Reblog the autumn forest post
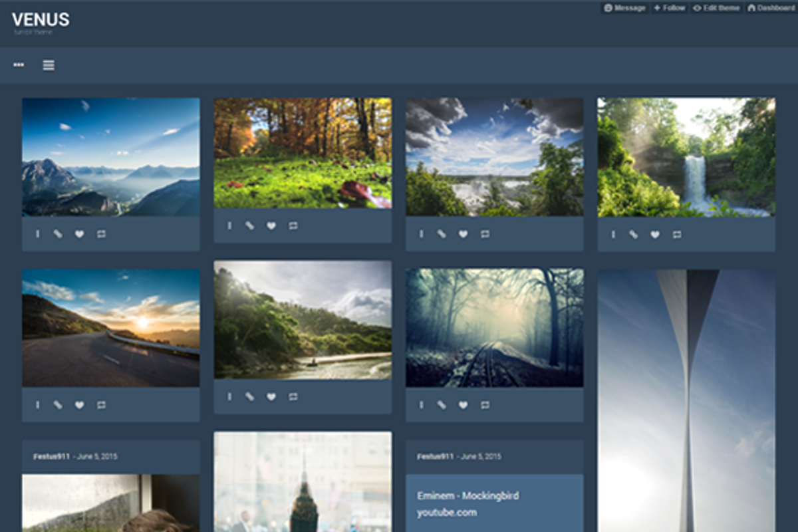The width and height of the screenshot is (798, 532). point(293,226)
